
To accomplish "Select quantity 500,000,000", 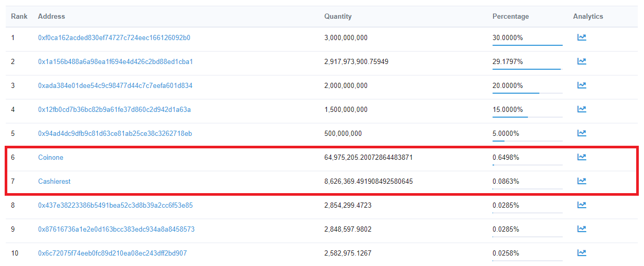I will point(343,134).
